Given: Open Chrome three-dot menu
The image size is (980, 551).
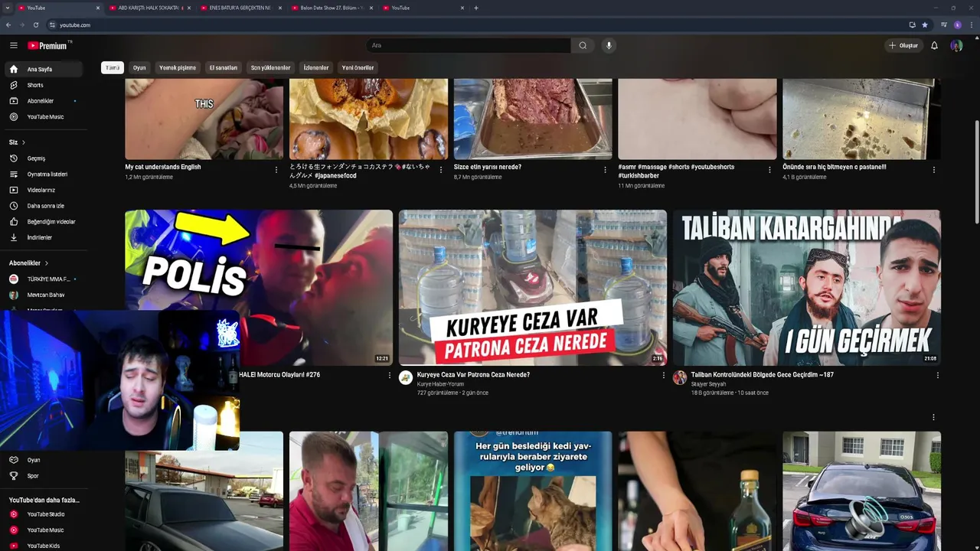Looking at the screenshot, I should pos(971,24).
